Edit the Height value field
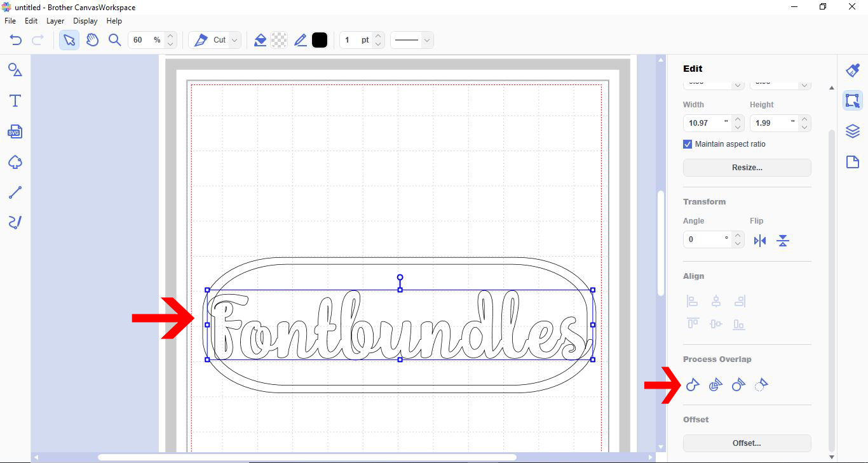This screenshot has width=868, height=463. coord(774,123)
